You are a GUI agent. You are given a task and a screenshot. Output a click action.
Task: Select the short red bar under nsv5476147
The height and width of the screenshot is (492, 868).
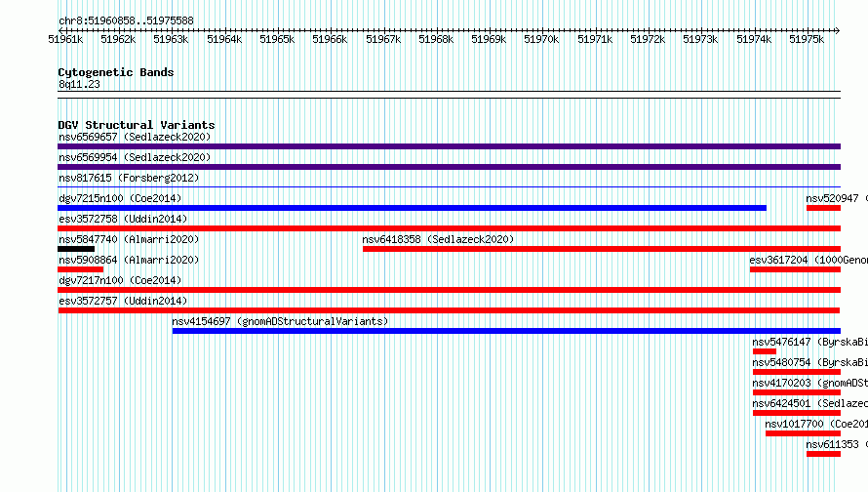[765, 351]
